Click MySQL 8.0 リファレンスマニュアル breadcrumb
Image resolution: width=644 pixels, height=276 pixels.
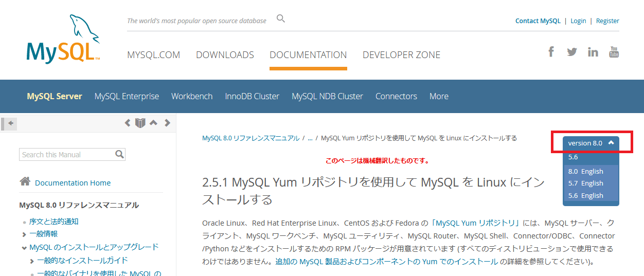tap(251, 138)
